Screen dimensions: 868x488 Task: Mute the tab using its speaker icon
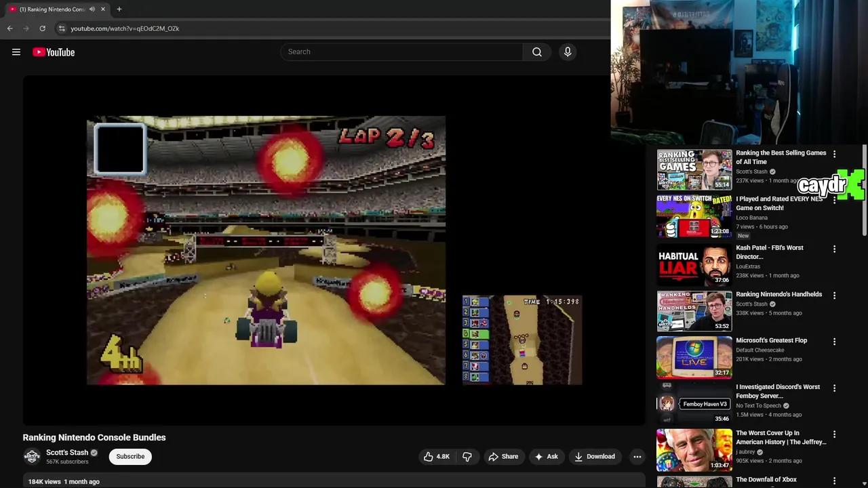click(x=92, y=9)
